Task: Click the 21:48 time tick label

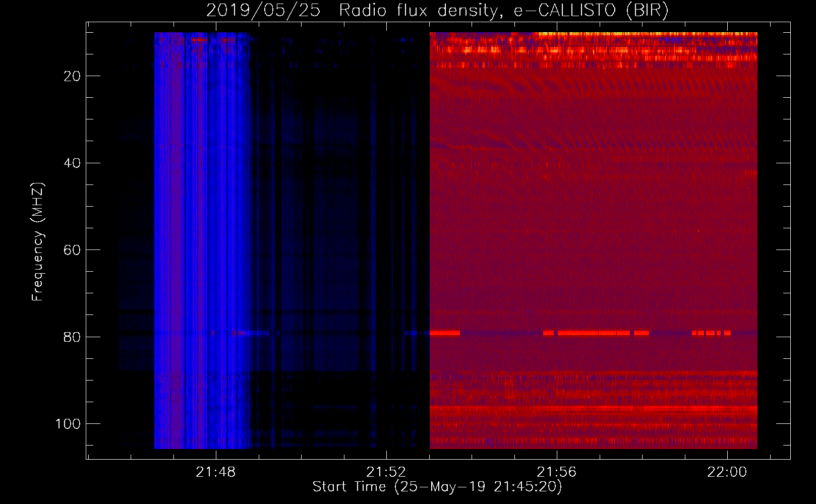Action: point(216,472)
